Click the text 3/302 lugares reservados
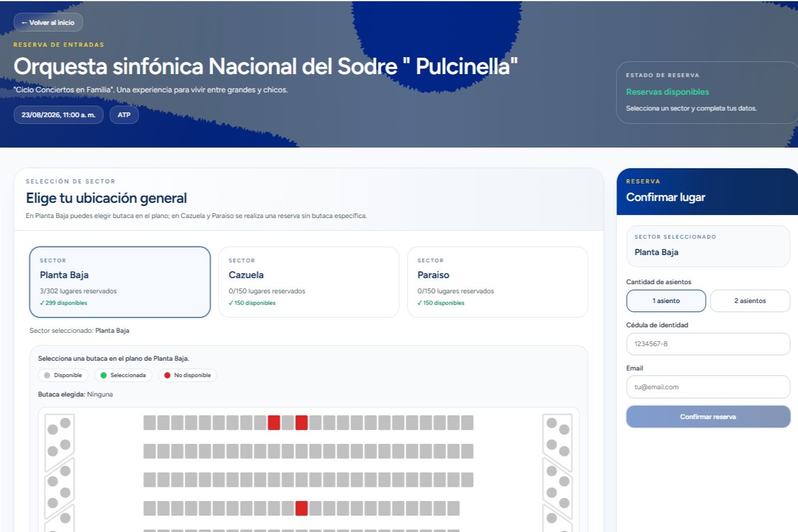 [x=78, y=291]
